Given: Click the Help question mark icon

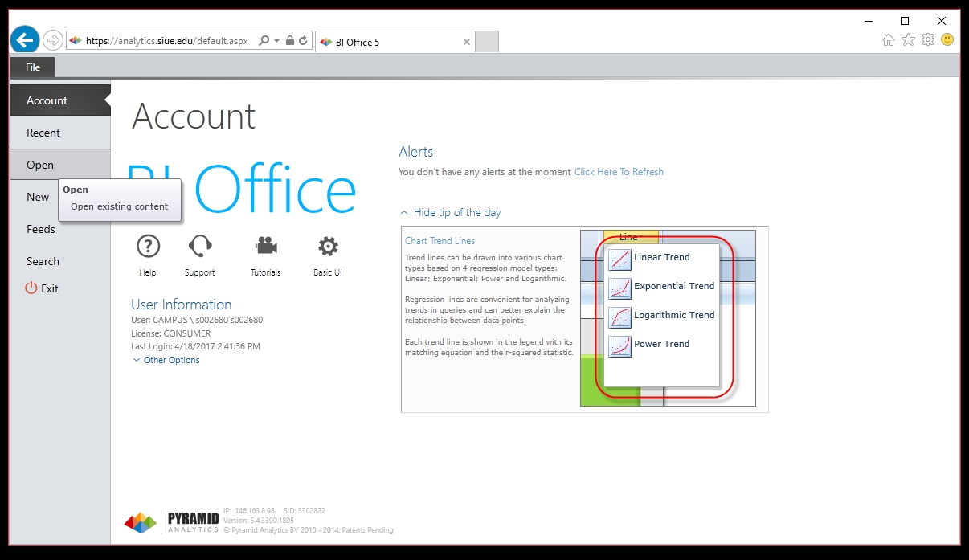Looking at the screenshot, I should point(148,247).
